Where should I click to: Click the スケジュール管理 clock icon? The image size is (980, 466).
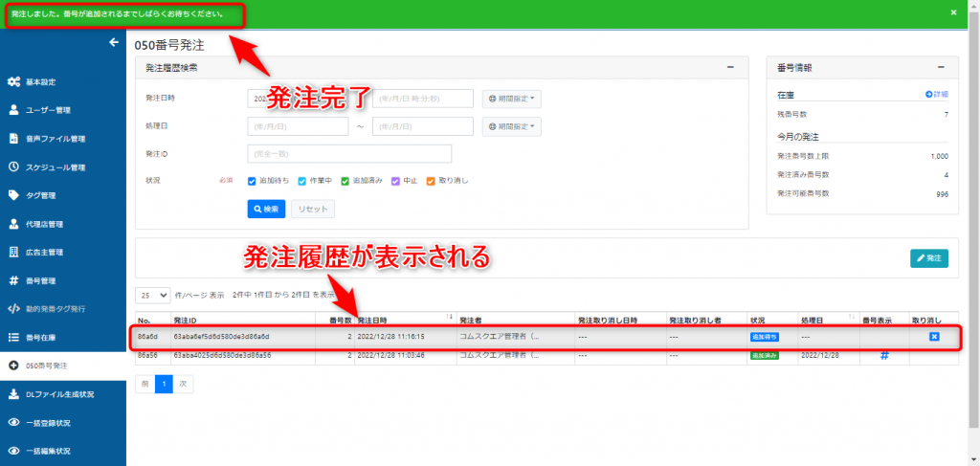click(13, 166)
